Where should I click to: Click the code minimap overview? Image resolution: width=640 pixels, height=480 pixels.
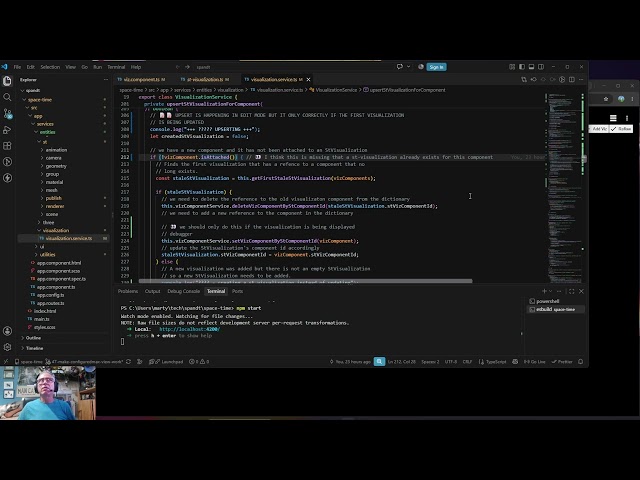coord(562,188)
